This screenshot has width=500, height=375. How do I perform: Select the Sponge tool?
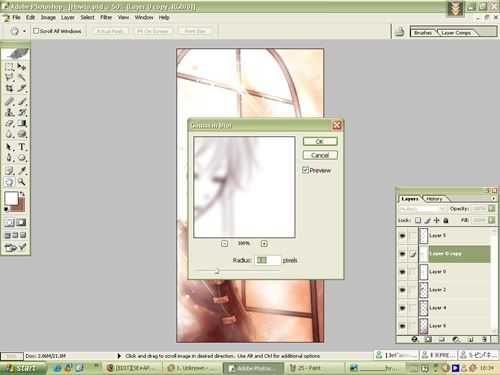[x=22, y=134]
